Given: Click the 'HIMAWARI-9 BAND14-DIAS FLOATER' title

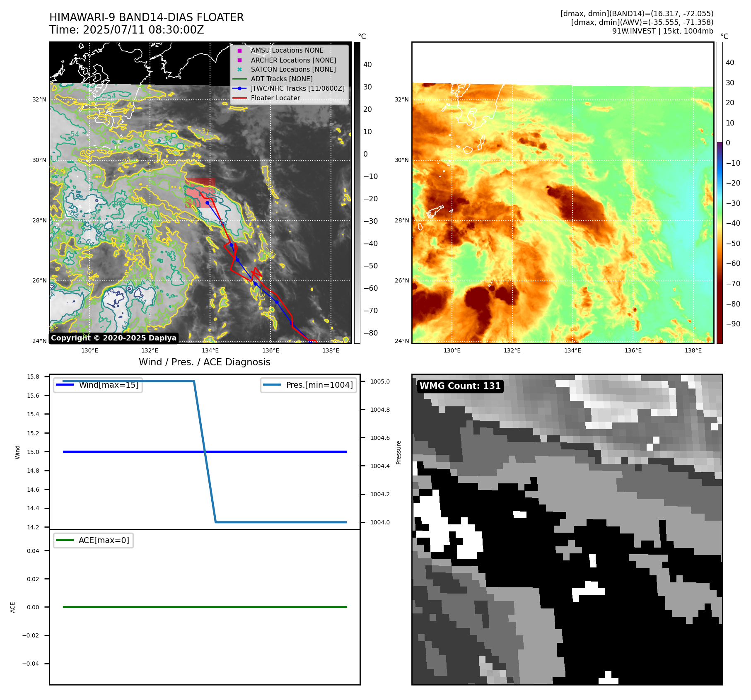Looking at the screenshot, I should [147, 17].
